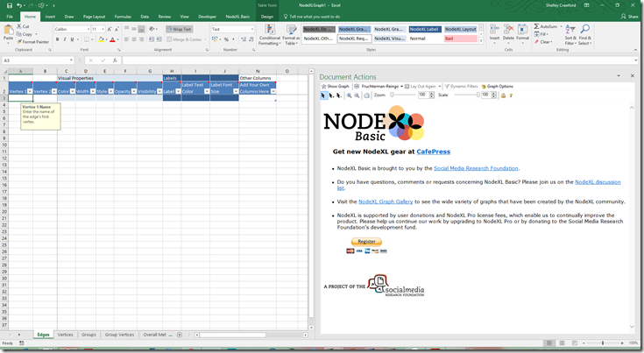Click the Zoom value spinner arrows
Screen dimensions: 644x353
(x=432, y=95)
